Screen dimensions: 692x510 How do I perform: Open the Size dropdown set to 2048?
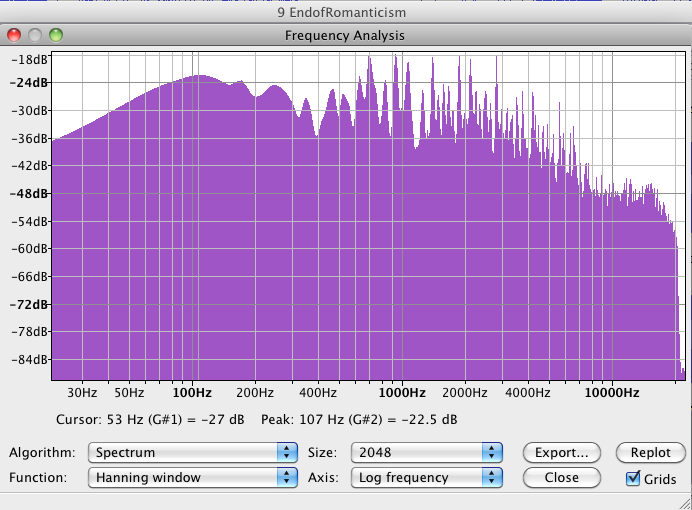pyautogui.click(x=427, y=452)
